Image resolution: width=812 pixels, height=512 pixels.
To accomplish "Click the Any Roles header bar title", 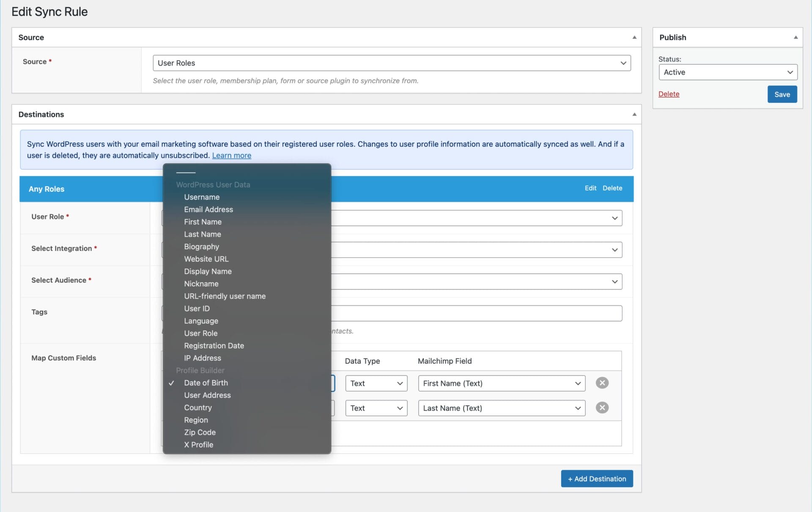I will [x=47, y=189].
